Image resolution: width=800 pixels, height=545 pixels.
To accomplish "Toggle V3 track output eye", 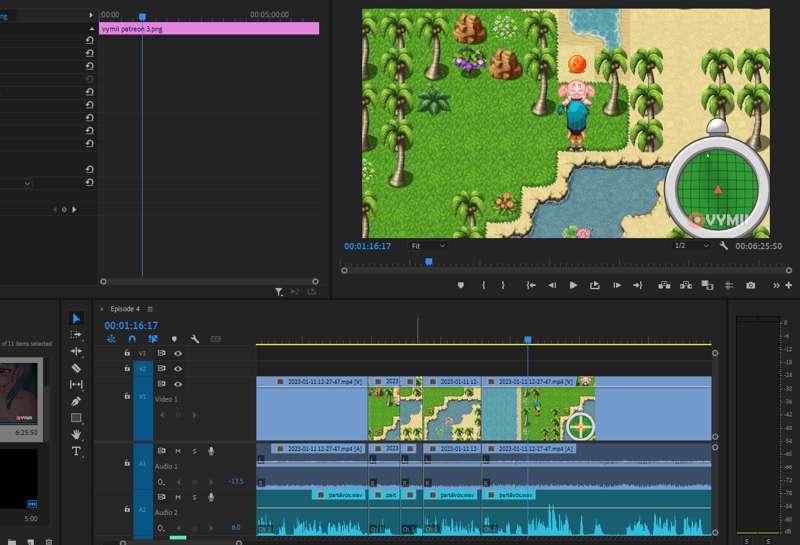I will coord(178,353).
